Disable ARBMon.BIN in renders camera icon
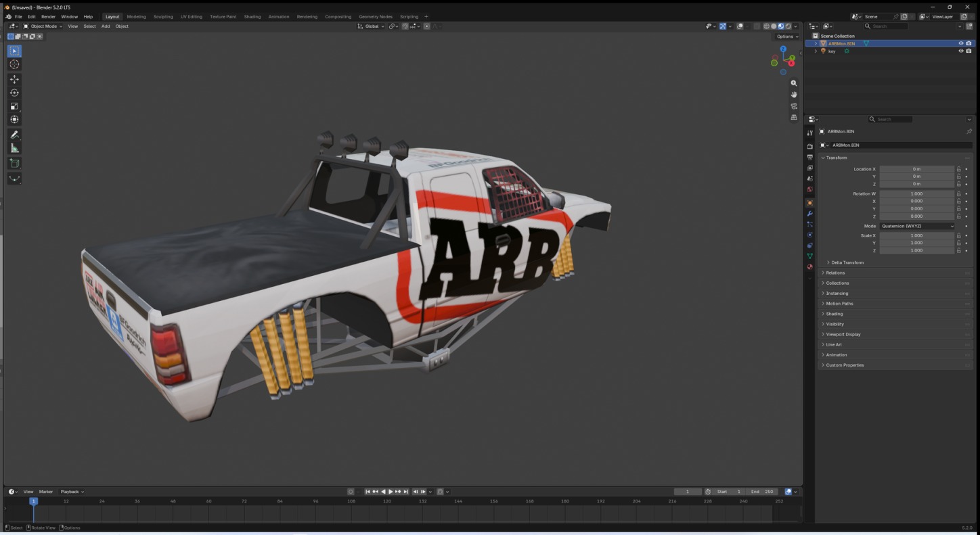Viewport: 980px width, 535px height. coord(968,43)
